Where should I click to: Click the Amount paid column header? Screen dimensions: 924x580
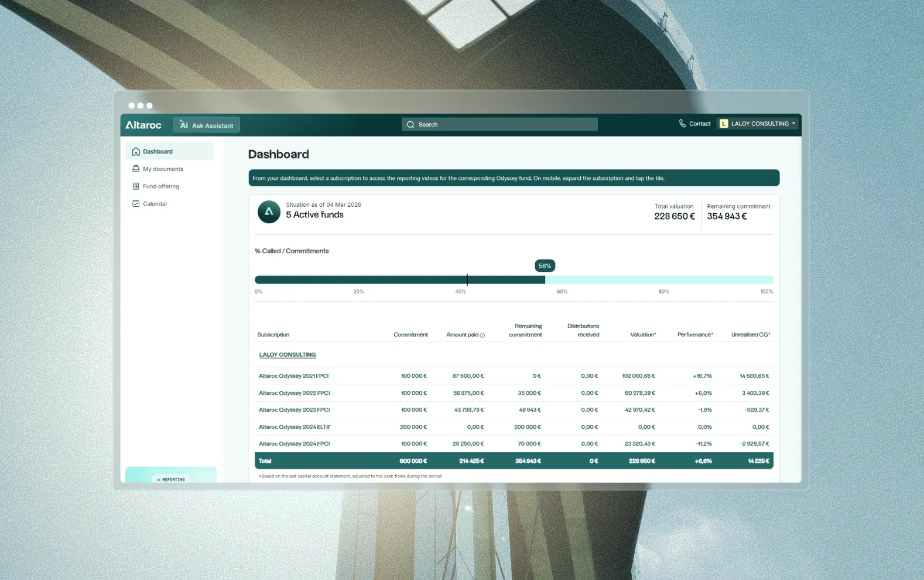pos(462,335)
